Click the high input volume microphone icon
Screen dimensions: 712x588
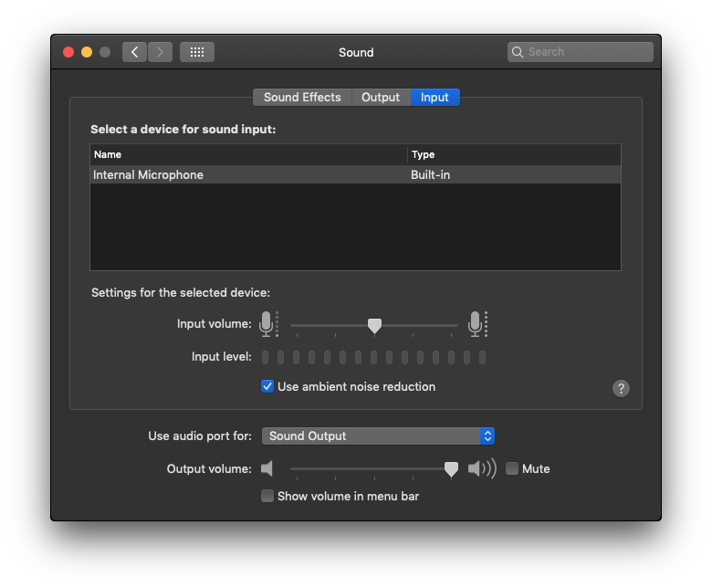(x=476, y=323)
